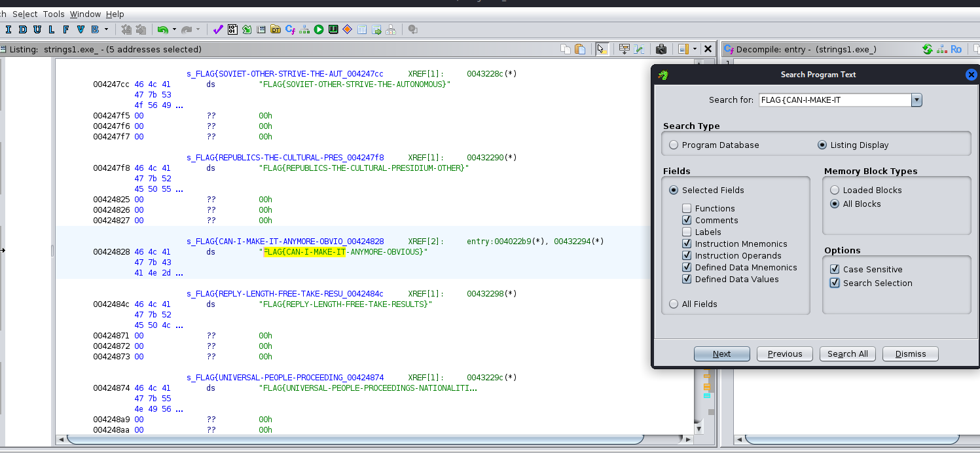Click the Paste clipboard icon in Listing header
Image resolution: width=980 pixels, height=453 pixels.
click(579, 49)
